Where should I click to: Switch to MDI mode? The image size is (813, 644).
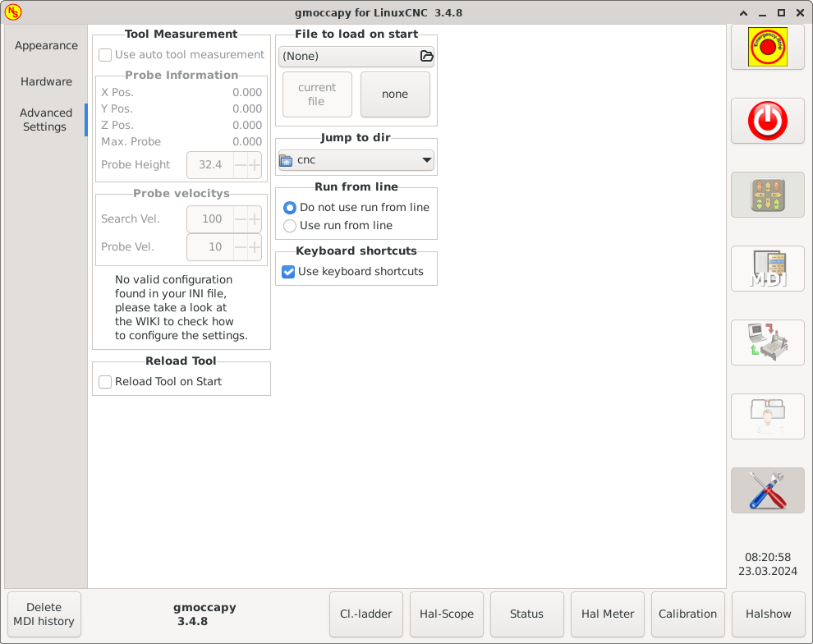(767, 269)
